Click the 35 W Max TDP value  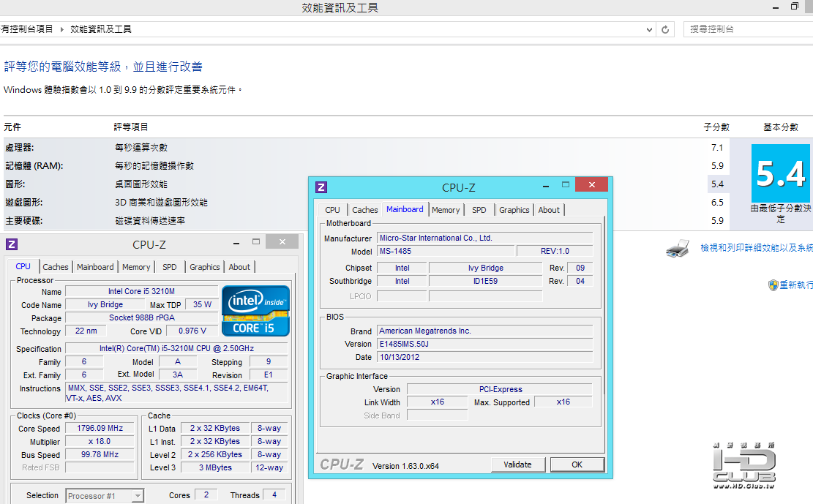pyautogui.click(x=202, y=305)
